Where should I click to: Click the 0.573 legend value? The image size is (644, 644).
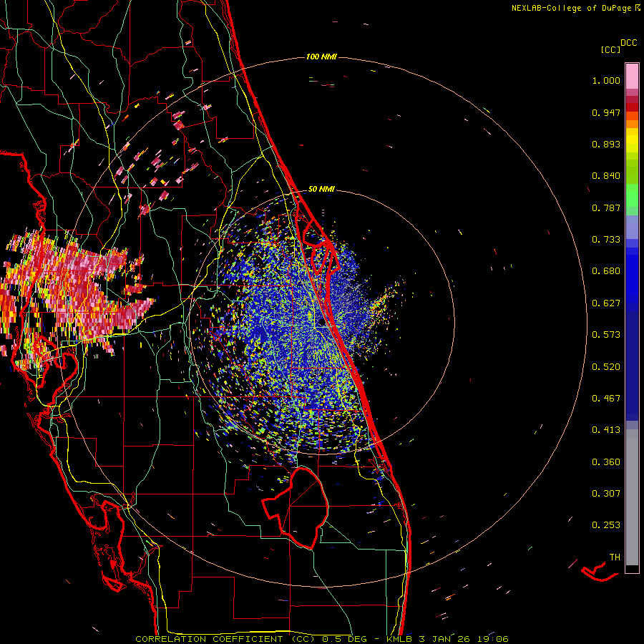click(x=606, y=335)
